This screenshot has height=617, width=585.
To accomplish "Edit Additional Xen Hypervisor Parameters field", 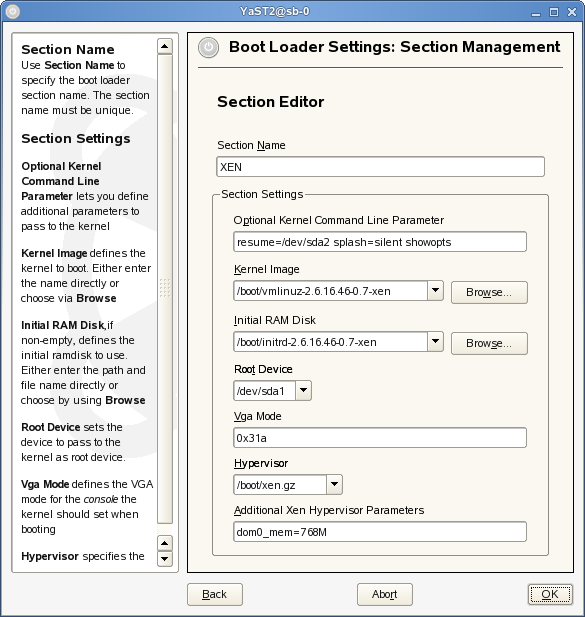I will click(380, 532).
